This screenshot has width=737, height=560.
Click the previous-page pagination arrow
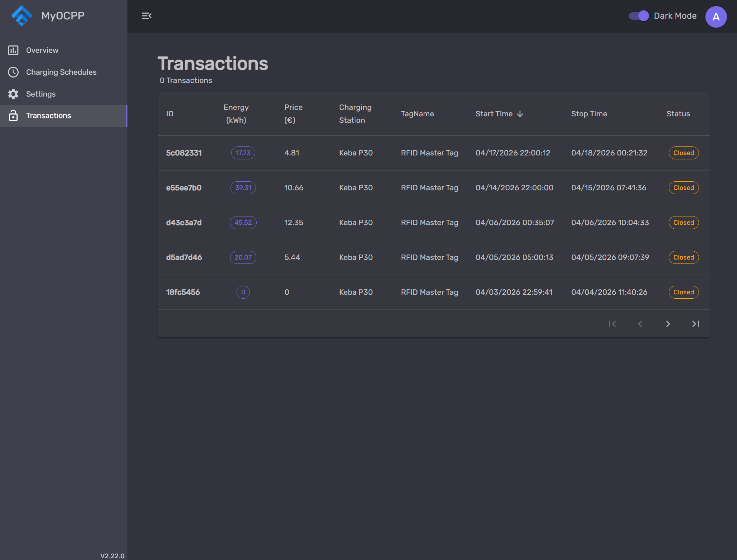point(640,323)
